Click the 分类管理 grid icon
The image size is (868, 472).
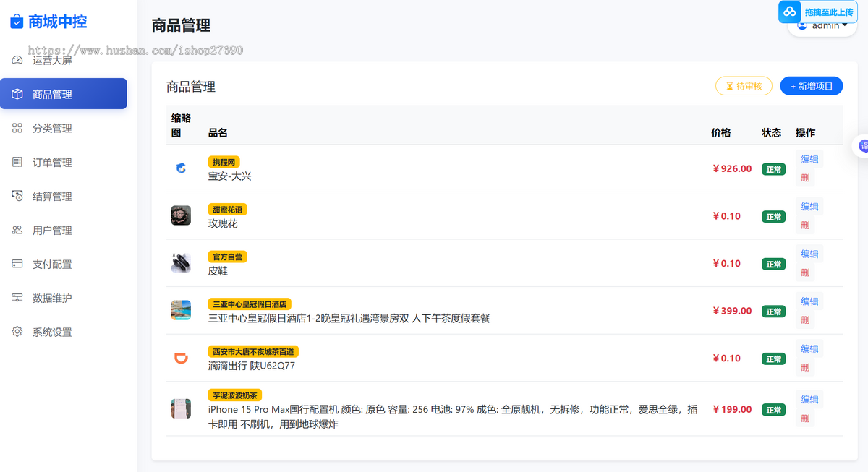pos(17,128)
